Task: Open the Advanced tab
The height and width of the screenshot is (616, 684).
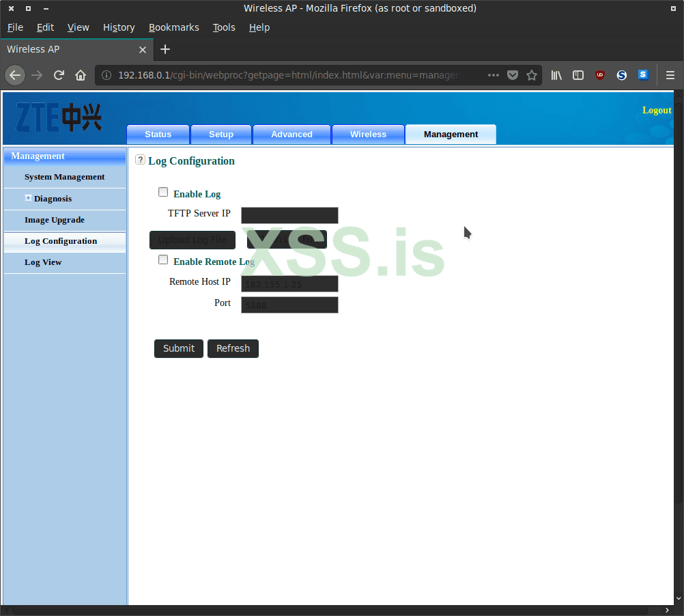Action: [291, 135]
